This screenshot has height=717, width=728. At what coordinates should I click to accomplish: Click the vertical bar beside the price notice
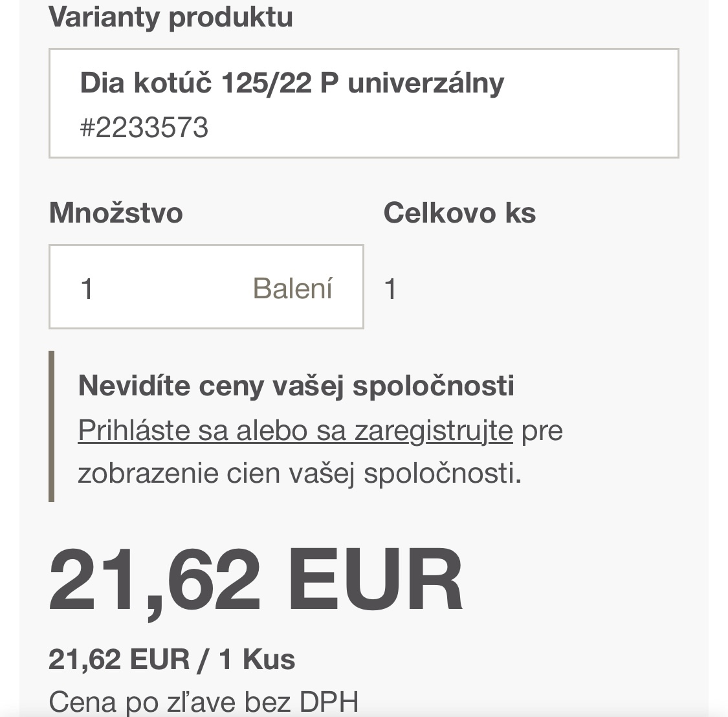pyautogui.click(x=52, y=426)
